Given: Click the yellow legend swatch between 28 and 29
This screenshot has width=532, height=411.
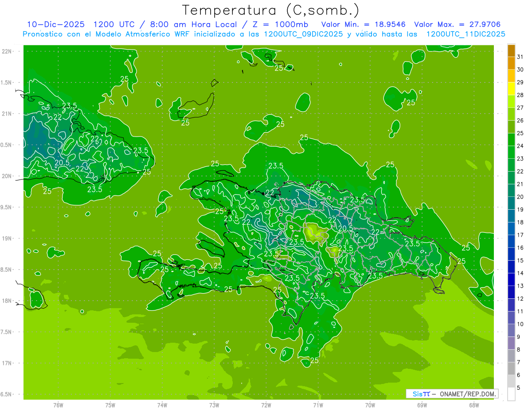Looking at the screenshot, I should [511, 89].
